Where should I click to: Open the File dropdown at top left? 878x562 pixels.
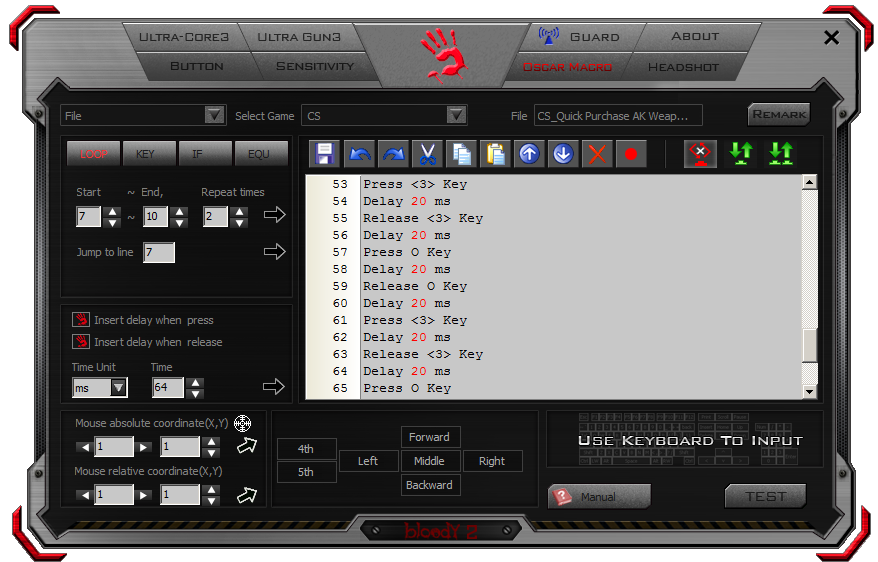click(x=214, y=115)
